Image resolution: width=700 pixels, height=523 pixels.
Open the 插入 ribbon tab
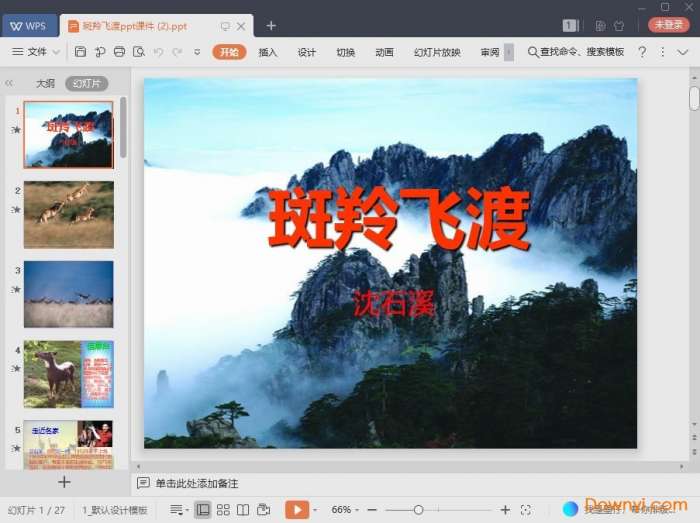268,52
